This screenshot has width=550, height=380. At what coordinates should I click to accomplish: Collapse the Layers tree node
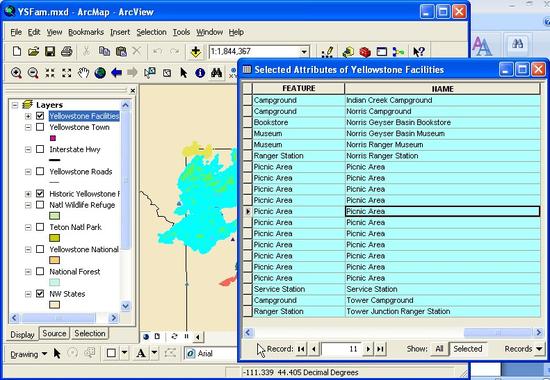(15, 105)
